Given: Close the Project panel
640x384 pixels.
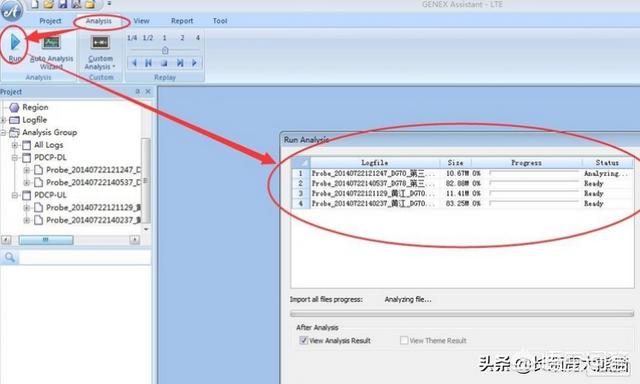Looking at the screenshot, I should [148, 92].
